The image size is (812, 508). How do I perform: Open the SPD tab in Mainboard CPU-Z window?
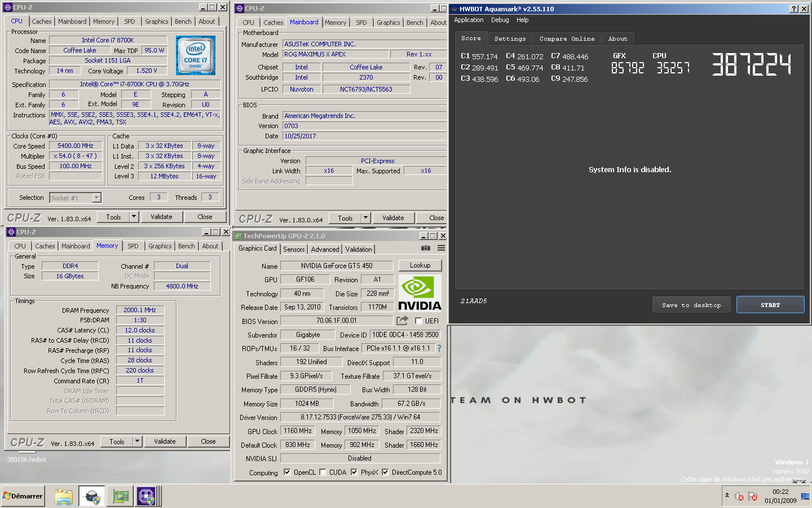tap(361, 23)
